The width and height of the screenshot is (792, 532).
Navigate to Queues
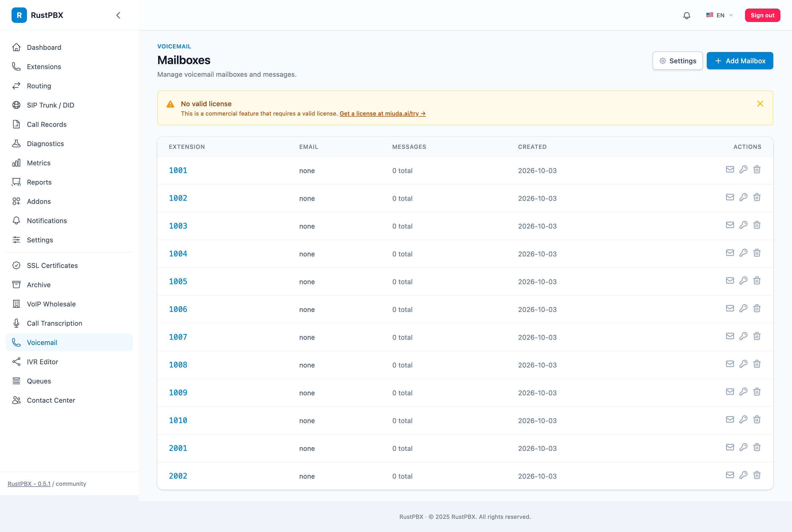tap(69, 381)
